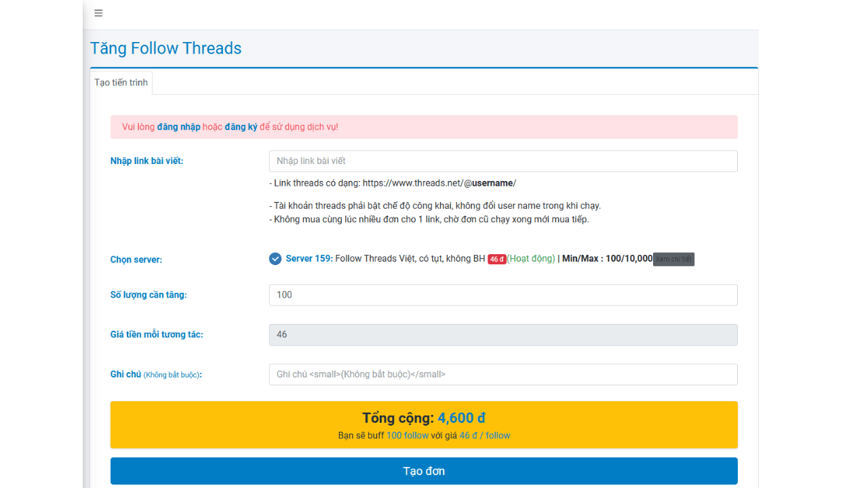Viewport: 868px width, 488px height.
Task: Click the Số lượng cần tăng input
Action: pos(502,295)
